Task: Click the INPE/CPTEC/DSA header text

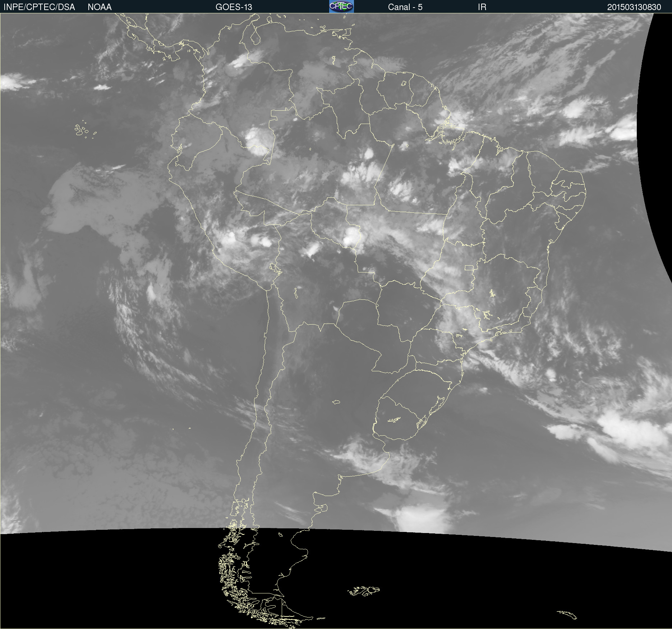Action: (x=39, y=7)
